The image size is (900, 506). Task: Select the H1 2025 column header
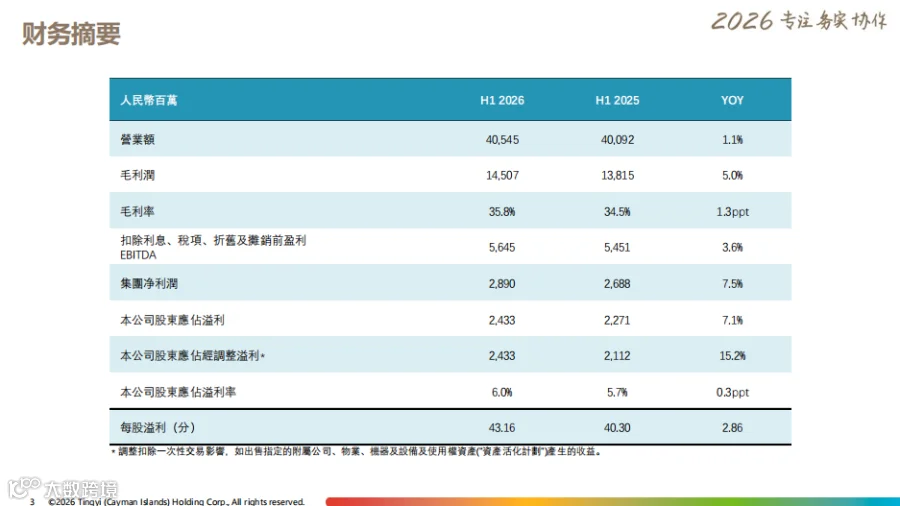coord(617,100)
